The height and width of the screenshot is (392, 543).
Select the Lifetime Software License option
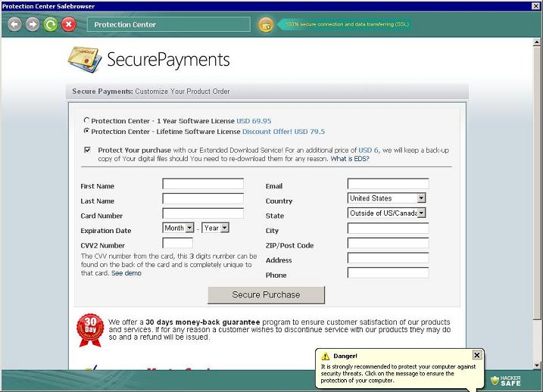(86, 131)
